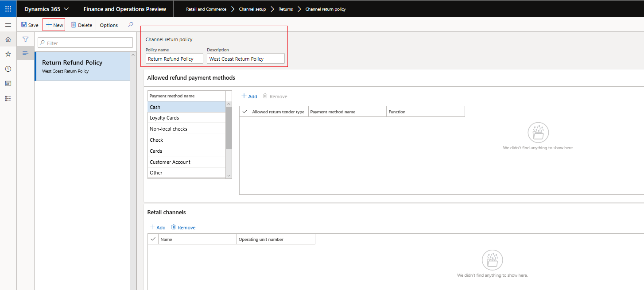Open the app launcher waffle icon

[x=8, y=9]
